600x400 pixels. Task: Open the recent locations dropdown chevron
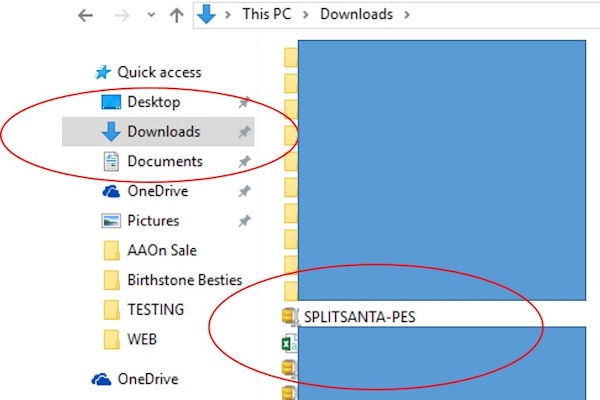pyautogui.click(x=151, y=15)
